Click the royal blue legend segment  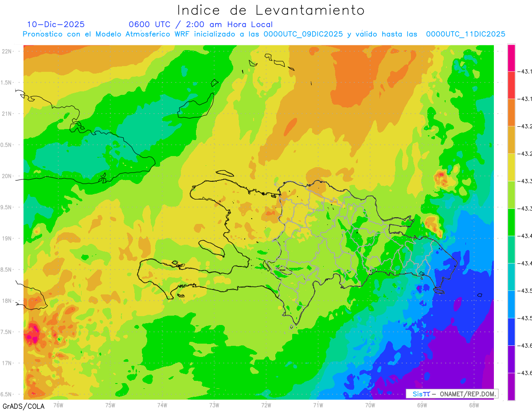(511, 332)
